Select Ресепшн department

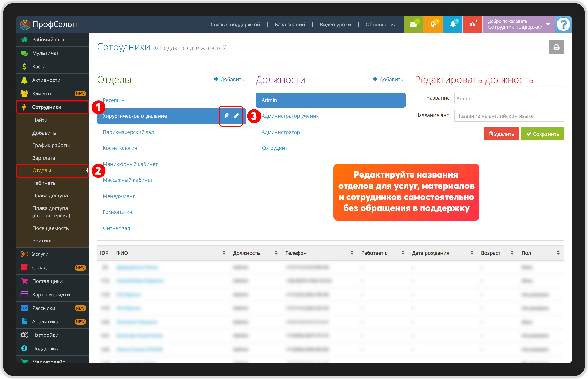(x=114, y=100)
